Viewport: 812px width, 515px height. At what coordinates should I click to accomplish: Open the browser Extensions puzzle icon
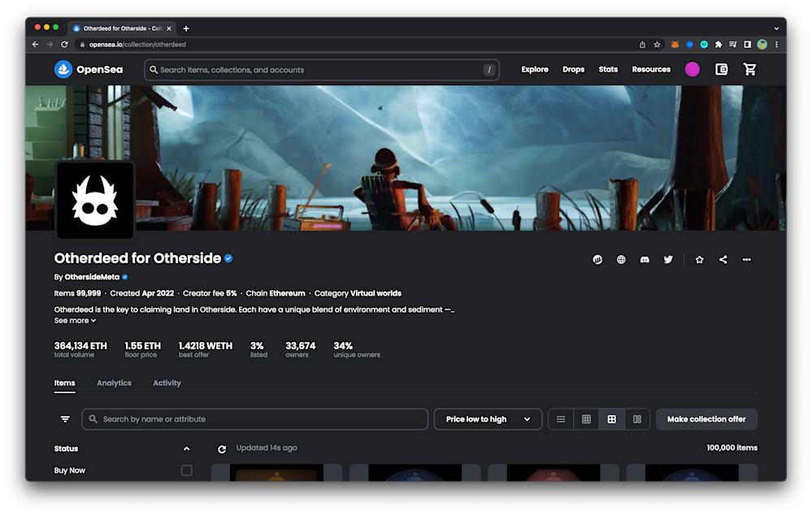[719, 45]
